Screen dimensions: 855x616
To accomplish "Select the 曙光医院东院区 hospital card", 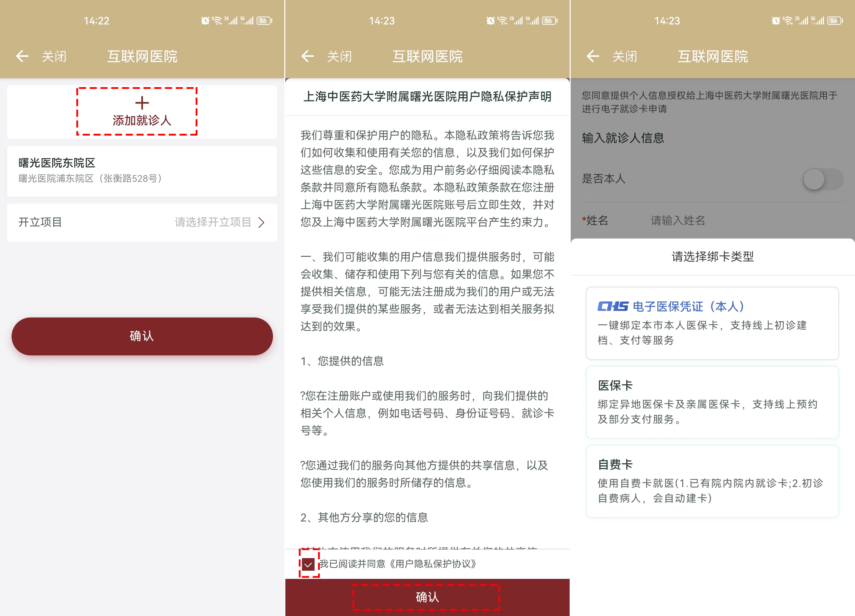I will click(142, 171).
